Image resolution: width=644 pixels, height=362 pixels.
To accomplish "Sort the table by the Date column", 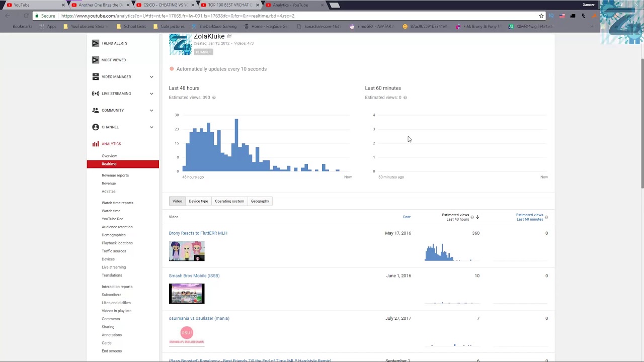I will [407, 217].
